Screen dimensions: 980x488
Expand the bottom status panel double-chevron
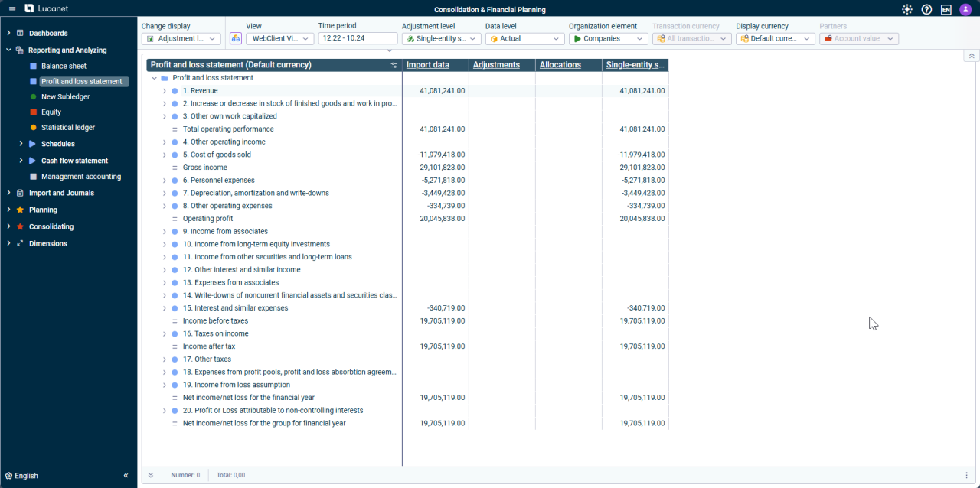151,475
